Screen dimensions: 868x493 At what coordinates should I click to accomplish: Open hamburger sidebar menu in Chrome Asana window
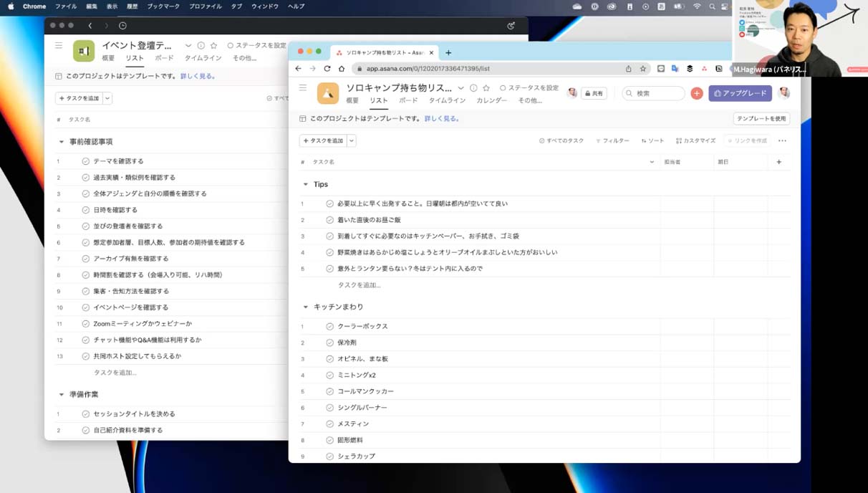pos(303,87)
